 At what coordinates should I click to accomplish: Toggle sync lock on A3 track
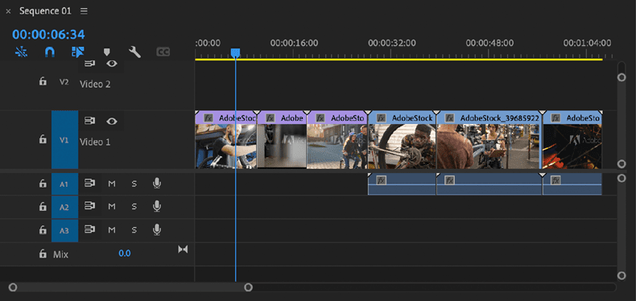coord(89,229)
